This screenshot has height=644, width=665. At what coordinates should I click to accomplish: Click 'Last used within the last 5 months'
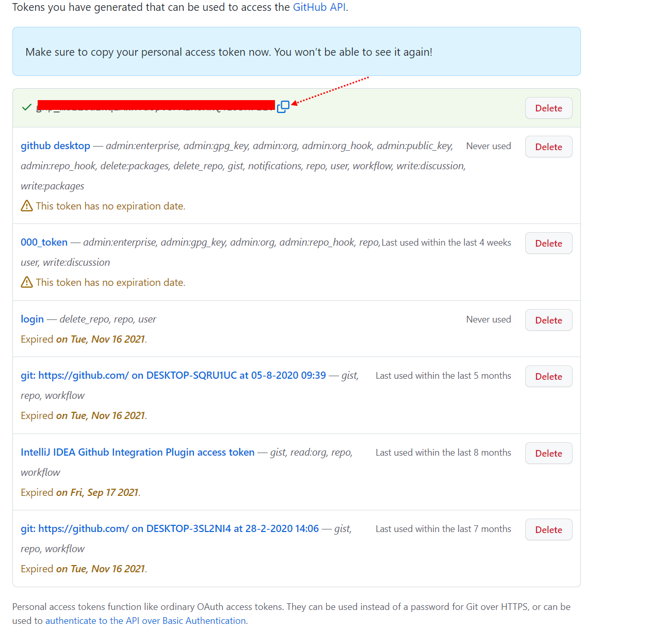click(x=443, y=376)
